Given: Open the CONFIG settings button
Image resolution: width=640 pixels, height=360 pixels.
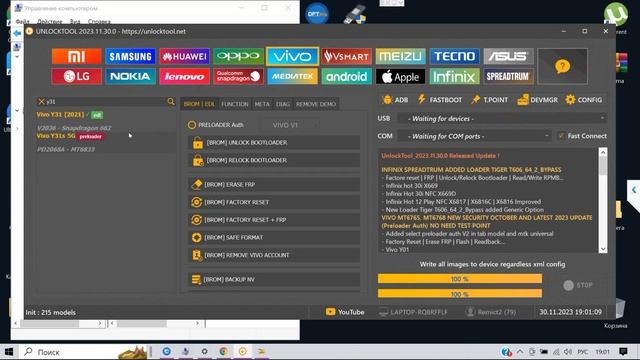Looking at the screenshot, I should coord(584,100).
